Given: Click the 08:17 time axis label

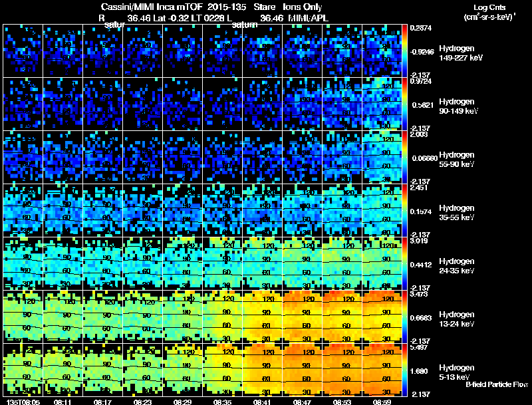Looking at the screenshot, I should (x=102, y=402).
